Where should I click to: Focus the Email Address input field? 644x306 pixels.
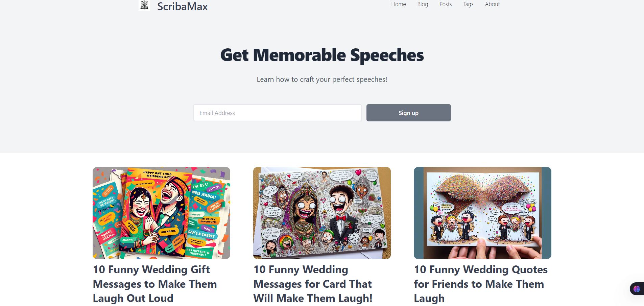(278, 113)
